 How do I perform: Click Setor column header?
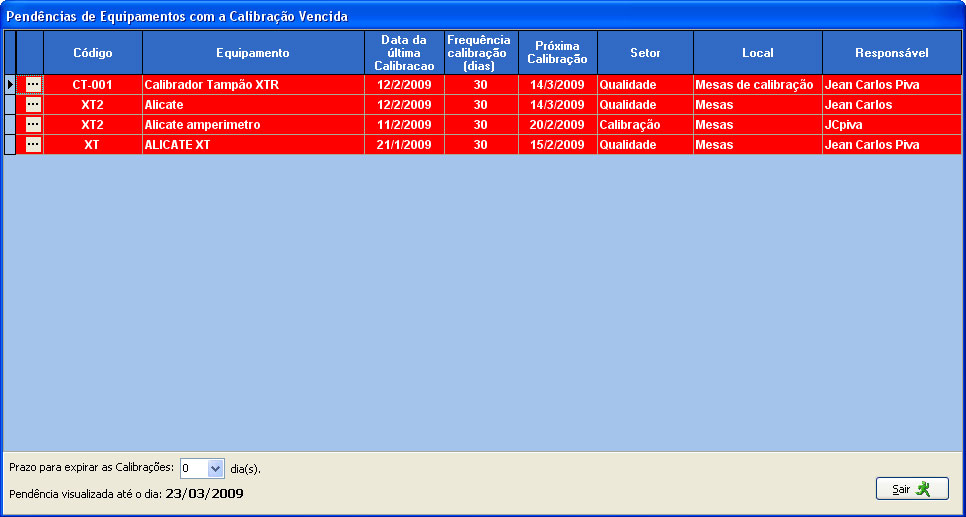[645, 53]
